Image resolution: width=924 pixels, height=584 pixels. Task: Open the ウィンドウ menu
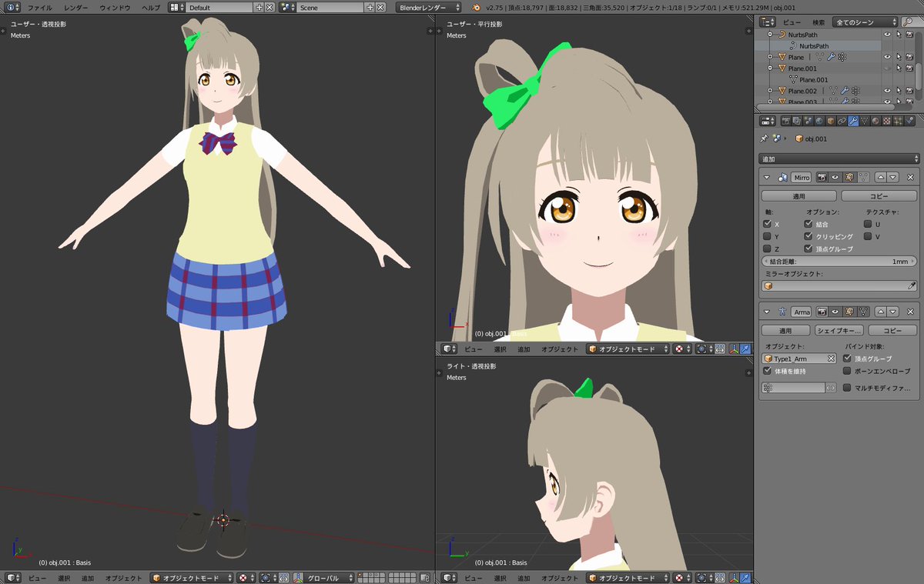[115, 7]
